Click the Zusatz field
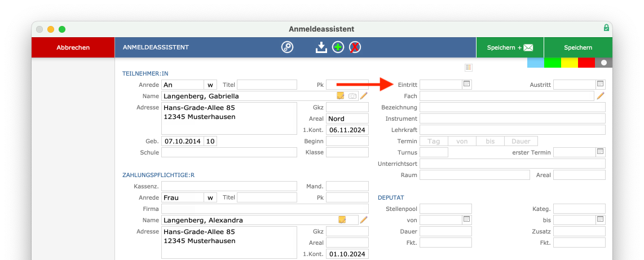The image size is (644, 260). click(580, 231)
